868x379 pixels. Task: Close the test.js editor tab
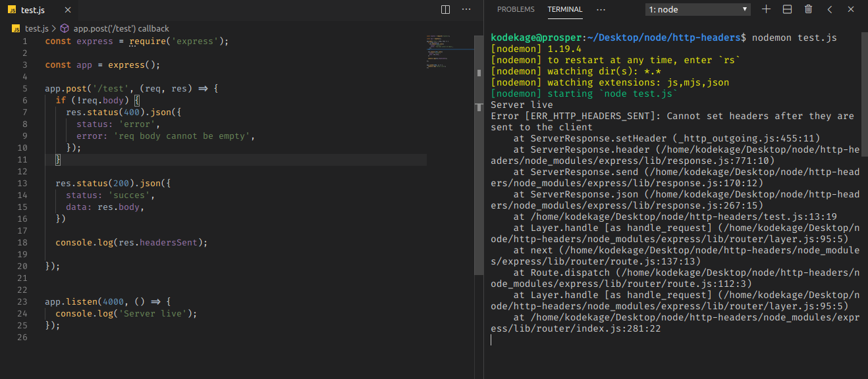pyautogui.click(x=68, y=10)
